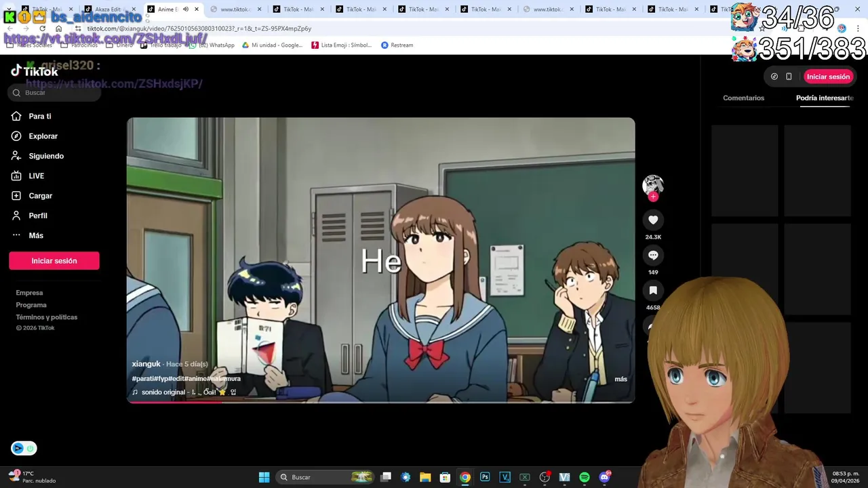Mute the tab via its speaker icon

(185, 9)
